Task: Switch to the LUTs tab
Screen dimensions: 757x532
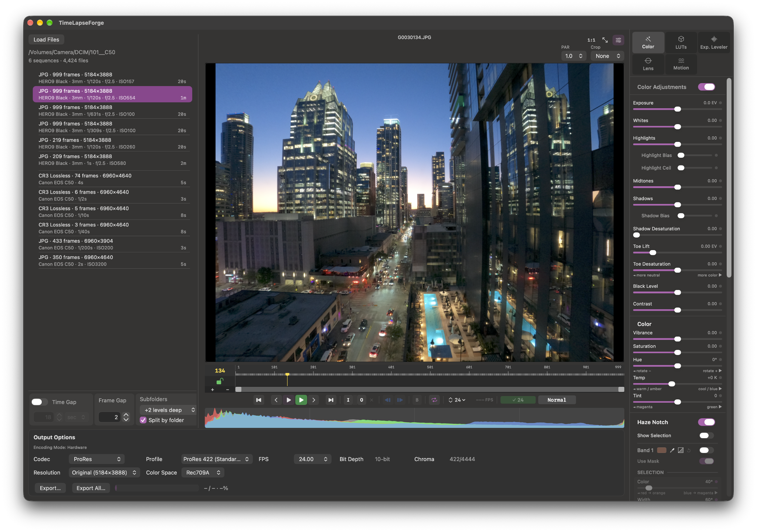Action: coord(681,42)
